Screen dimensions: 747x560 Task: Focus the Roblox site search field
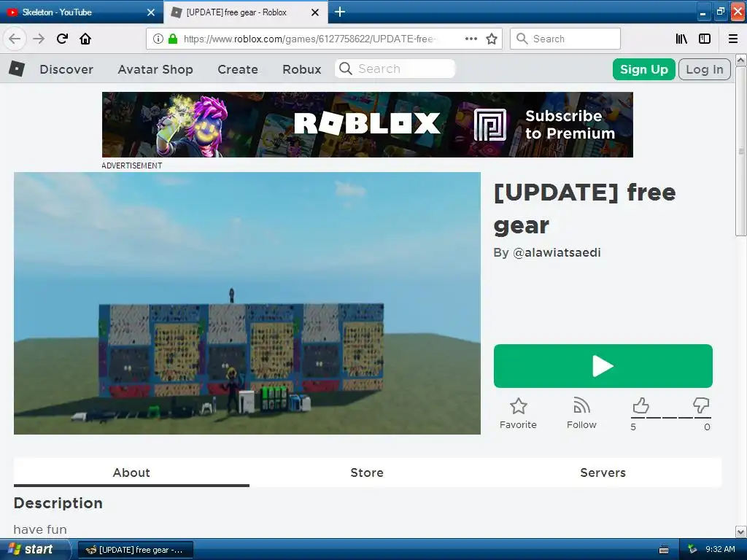click(395, 69)
